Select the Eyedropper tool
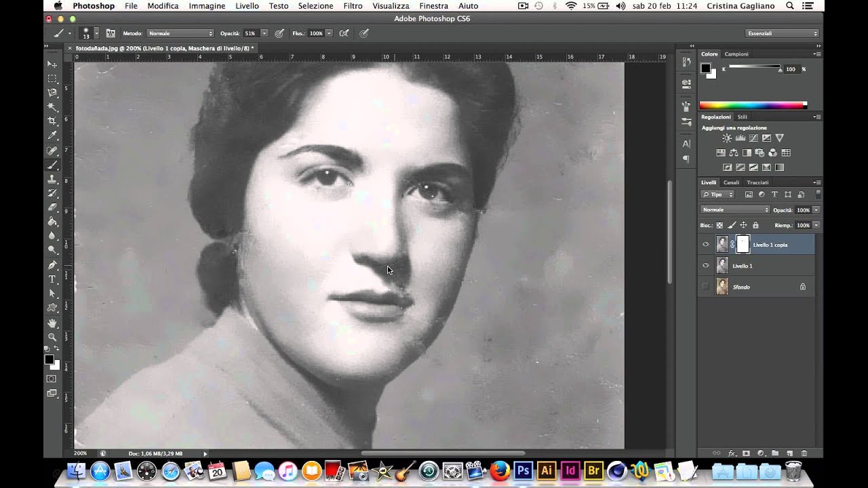The width and height of the screenshot is (868, 488). (x=52, y=136)
